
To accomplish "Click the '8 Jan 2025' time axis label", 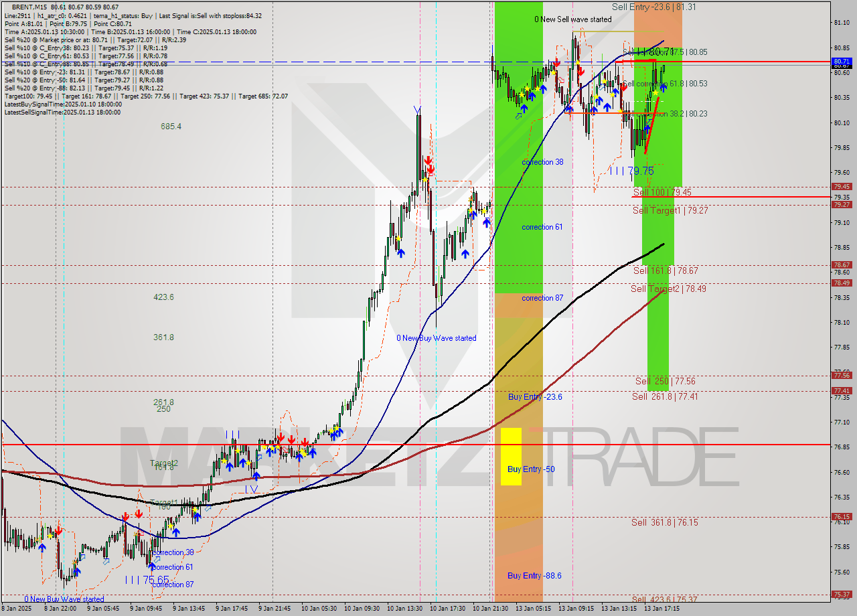I will click(x=16, y=609).
